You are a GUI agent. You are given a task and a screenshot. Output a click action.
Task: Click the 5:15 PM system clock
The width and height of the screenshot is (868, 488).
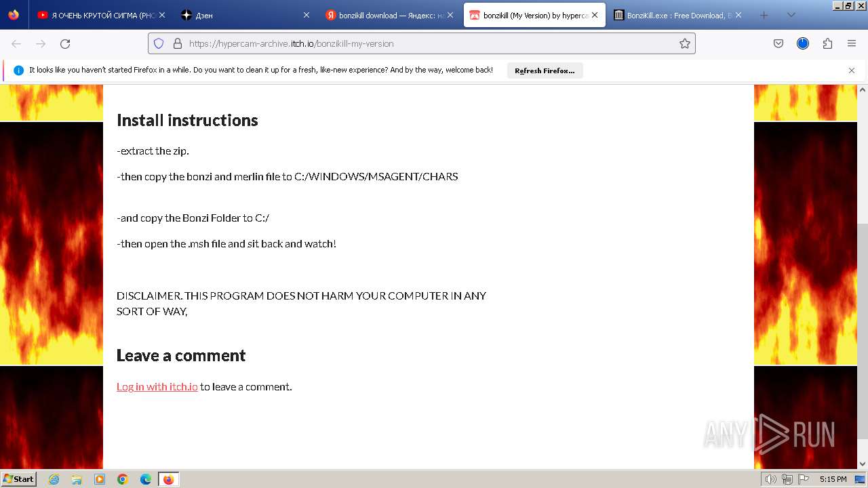click(833, 479)
